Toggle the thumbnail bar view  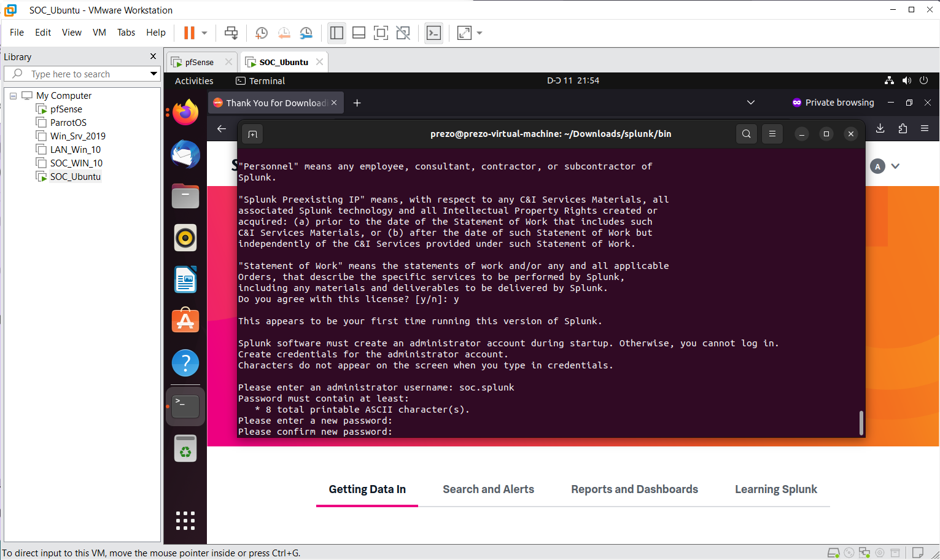point(359,33)
